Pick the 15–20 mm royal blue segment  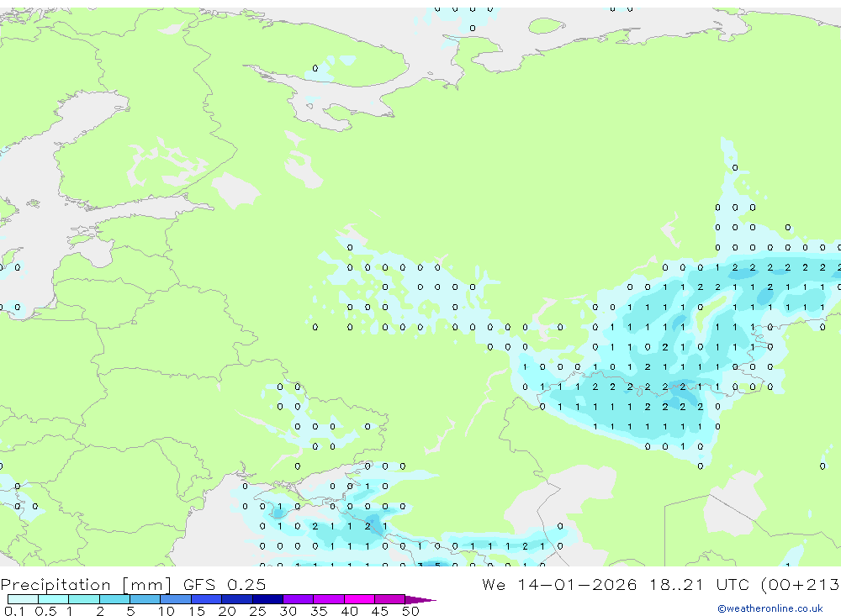coord(206,599)
